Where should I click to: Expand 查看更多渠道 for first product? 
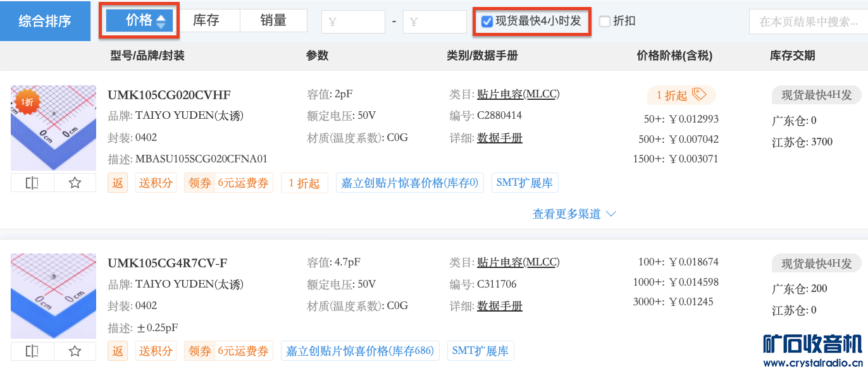tap(574, 214)
